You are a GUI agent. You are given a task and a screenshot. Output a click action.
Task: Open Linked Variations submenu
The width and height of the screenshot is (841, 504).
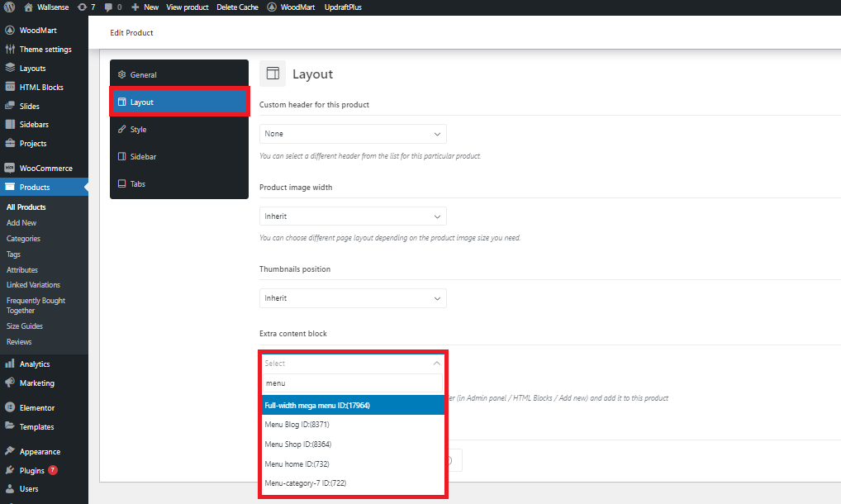pyautogui.click(x=33, y=285)
